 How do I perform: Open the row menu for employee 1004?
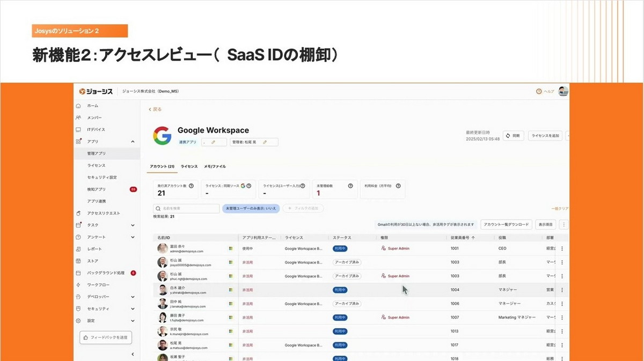point(562,290)
